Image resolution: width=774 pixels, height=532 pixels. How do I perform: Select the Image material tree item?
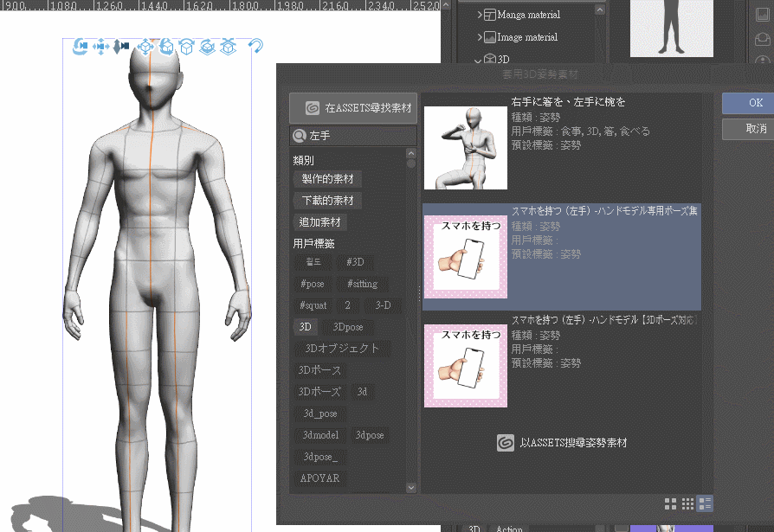pyautogui.click(x=527, y=37)
